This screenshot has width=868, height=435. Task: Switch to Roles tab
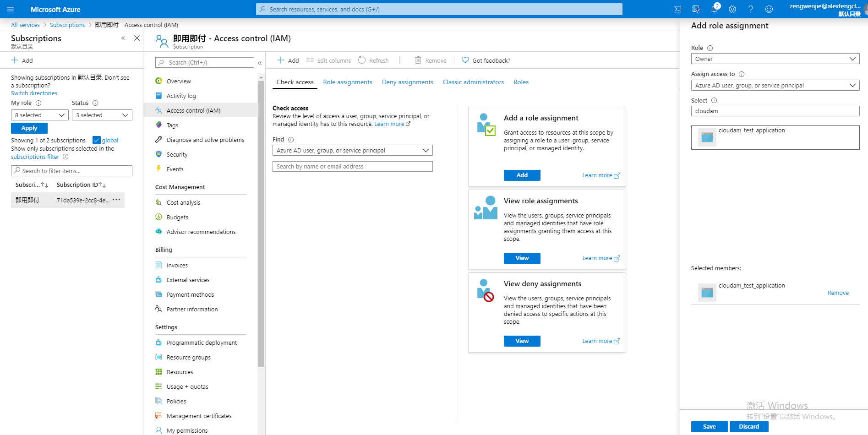[x=521, y=82]
